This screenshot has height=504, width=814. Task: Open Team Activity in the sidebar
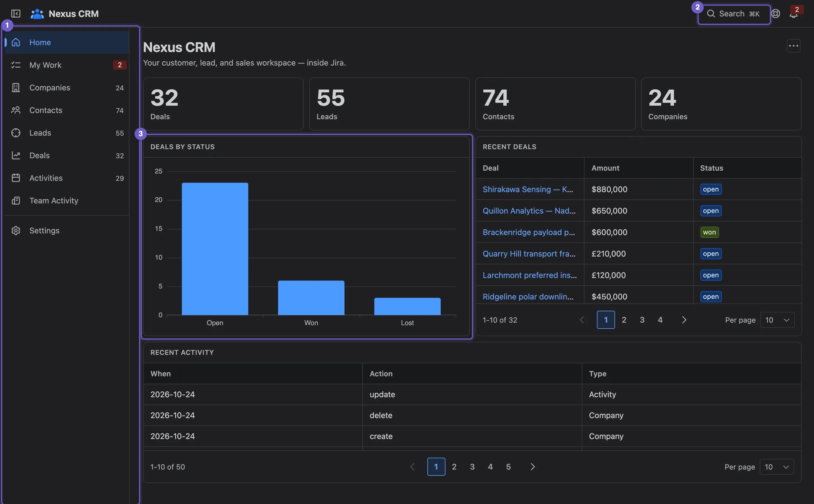67,201
